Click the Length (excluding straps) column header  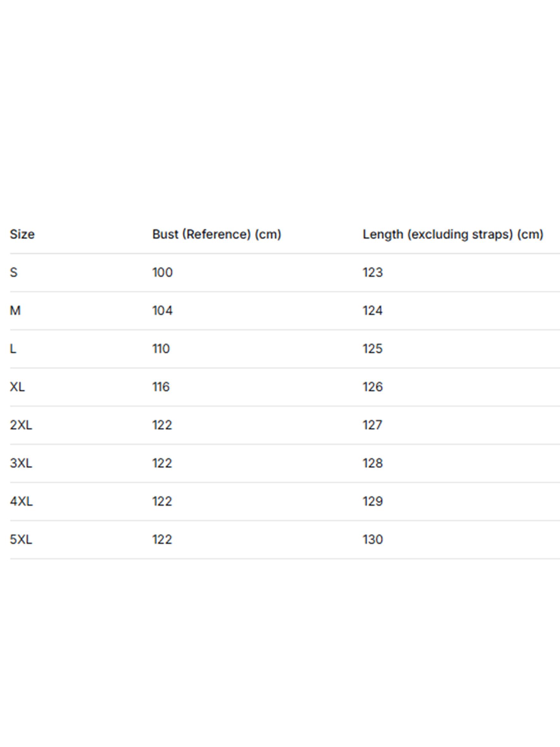pyautogui.click(x=453, y=234)
